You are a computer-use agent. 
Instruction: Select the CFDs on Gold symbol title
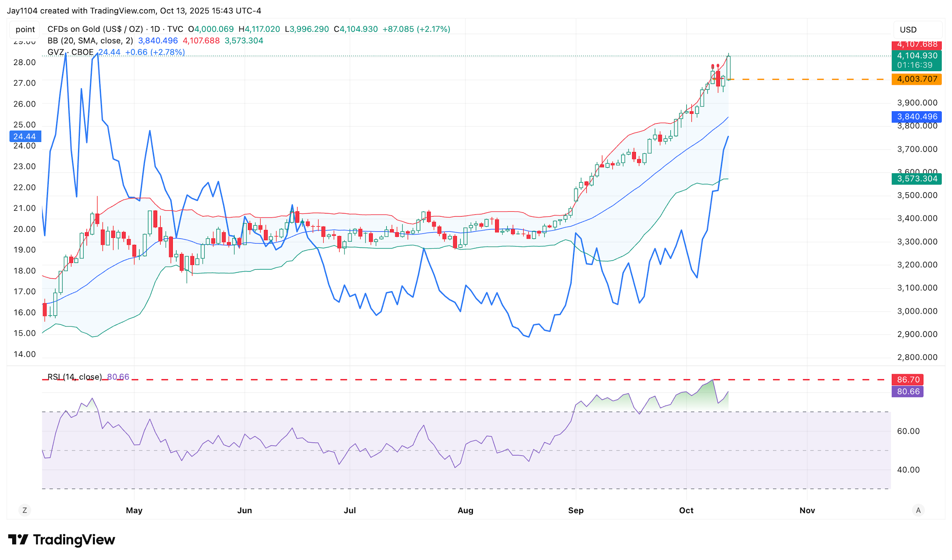pyautogui.click(x=95, y=29)
